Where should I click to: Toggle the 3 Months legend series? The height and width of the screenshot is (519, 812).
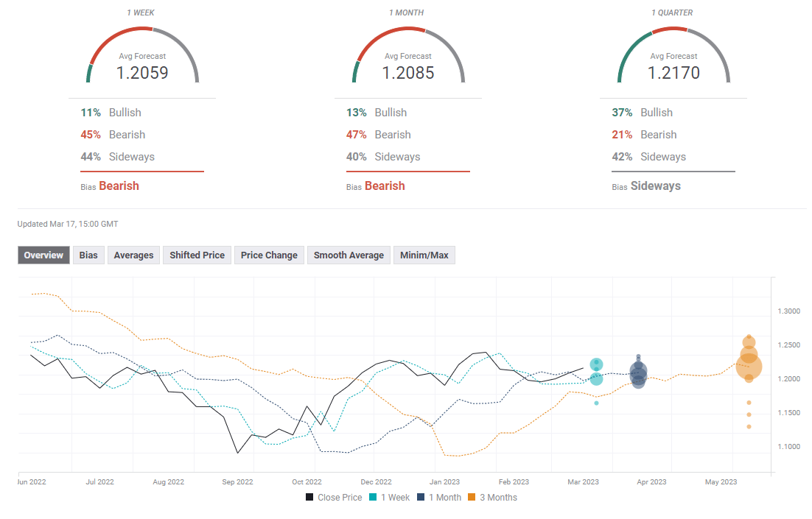(x=494, y=498)
